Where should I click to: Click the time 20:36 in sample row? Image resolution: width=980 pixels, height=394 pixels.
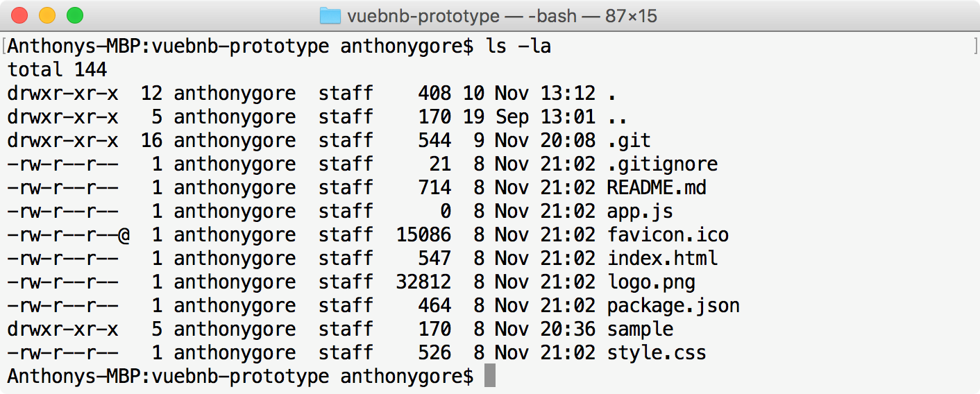[x=568, y=329]
